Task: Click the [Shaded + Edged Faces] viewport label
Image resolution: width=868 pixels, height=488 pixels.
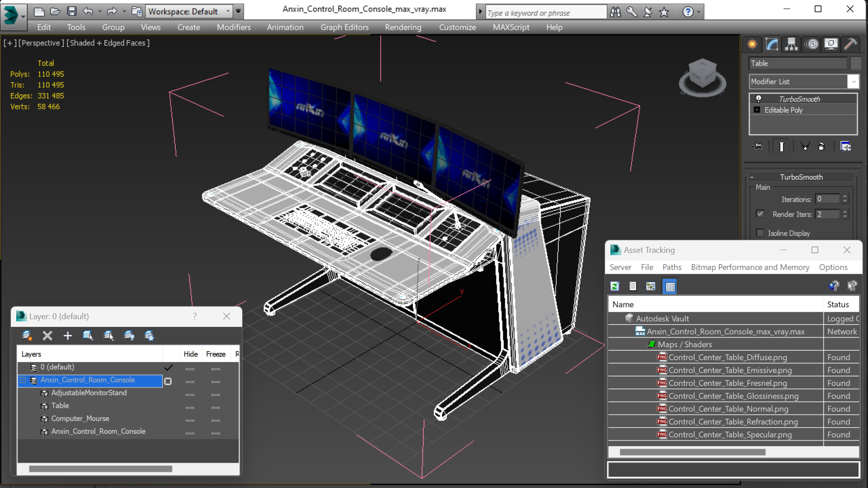Action: click(108, 43)
